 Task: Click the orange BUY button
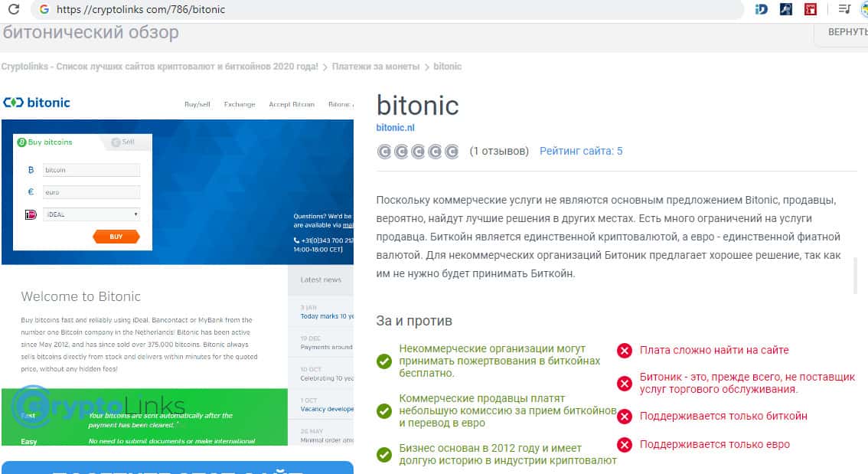116,237
